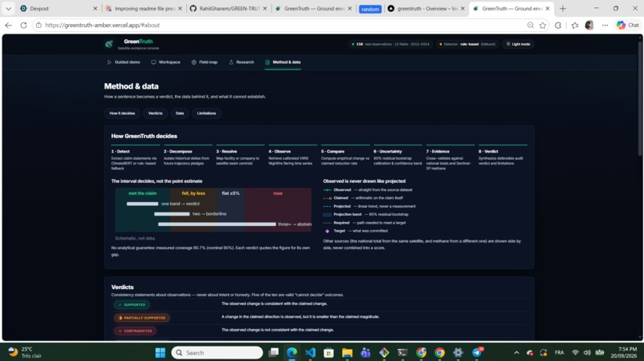Click the CONTRADICTED verdict badge
The image size is (644, 361).
[x=135, y=331]
